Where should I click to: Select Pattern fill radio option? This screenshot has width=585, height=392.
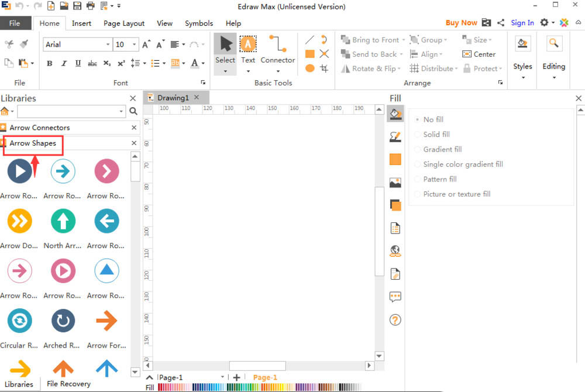point(417,179)
